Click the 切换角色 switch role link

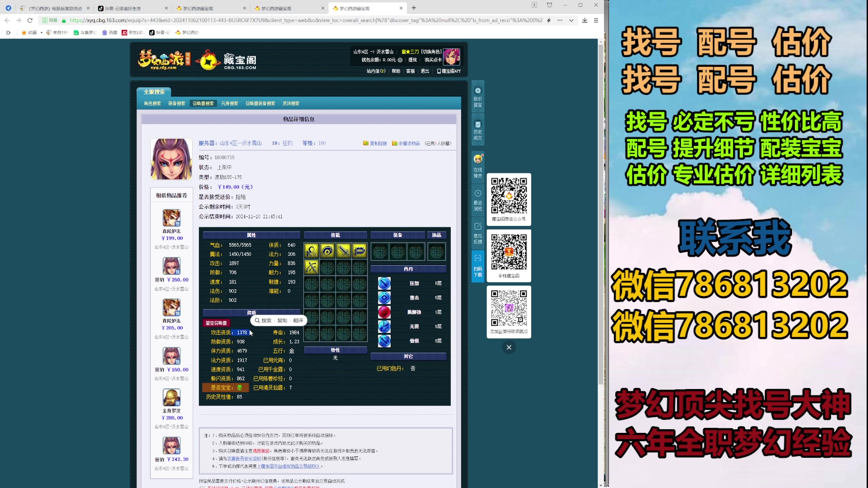point(431,52)
